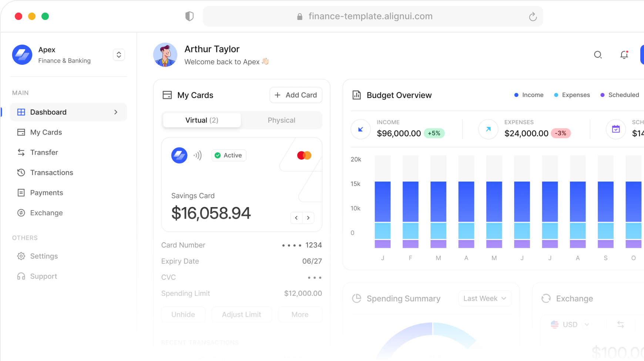
Task: Toggle Income series in chart legend
Action: click(529, 95)
